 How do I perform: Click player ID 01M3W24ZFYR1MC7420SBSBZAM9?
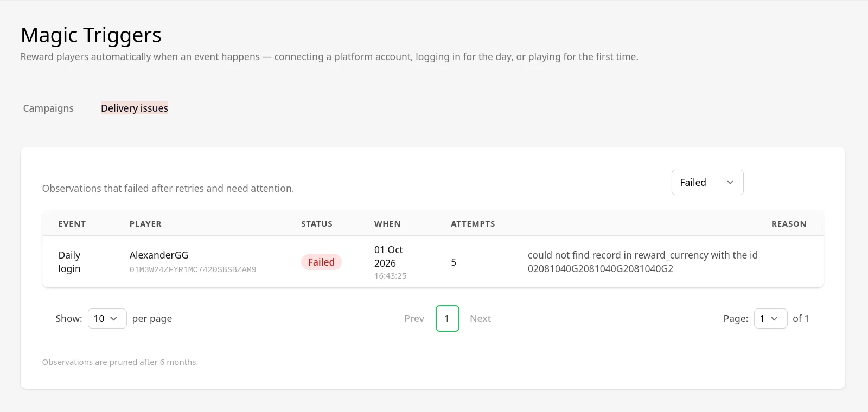(193, 269)
